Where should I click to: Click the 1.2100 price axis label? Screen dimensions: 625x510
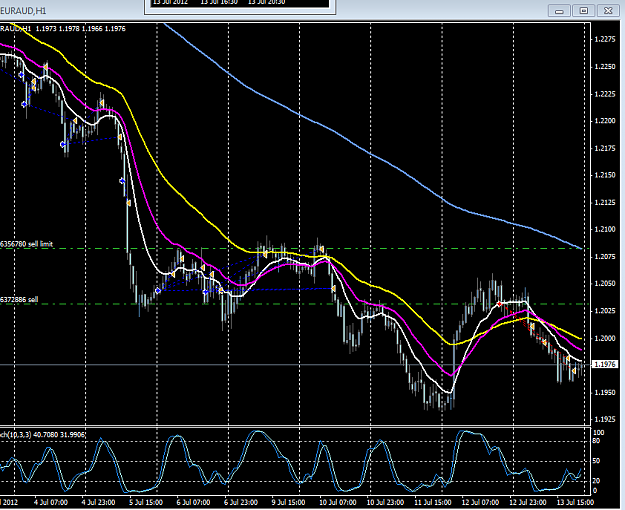coord(605,229)
